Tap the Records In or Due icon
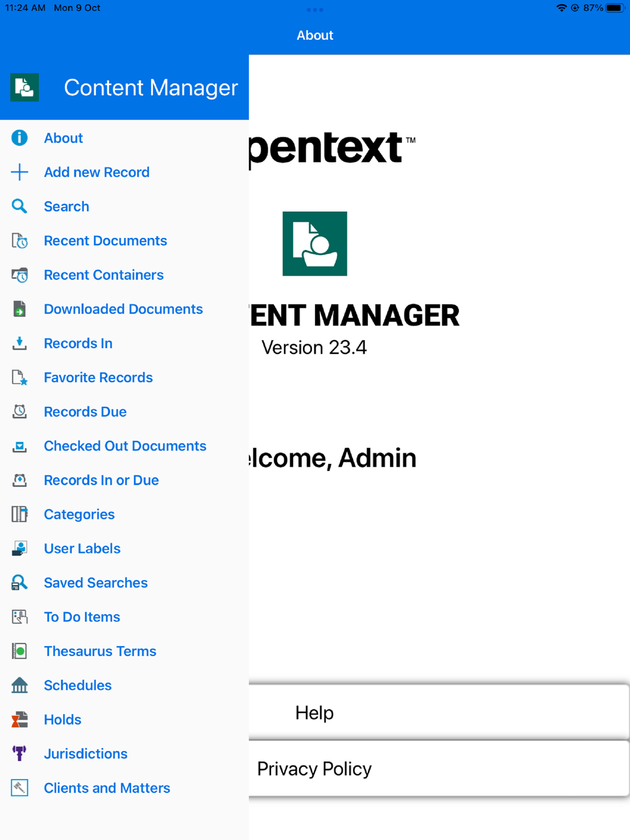 [20, 480]
